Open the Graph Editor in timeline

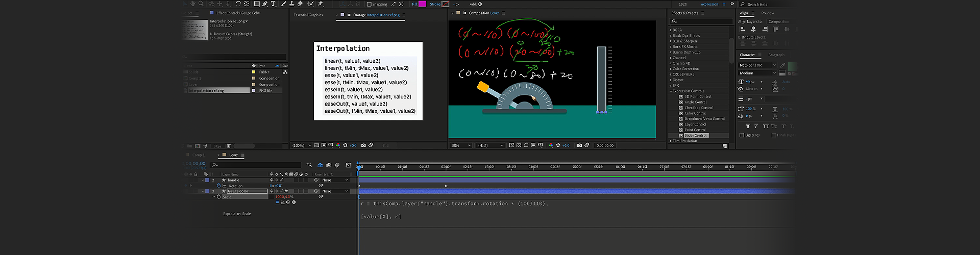point(348,165)
